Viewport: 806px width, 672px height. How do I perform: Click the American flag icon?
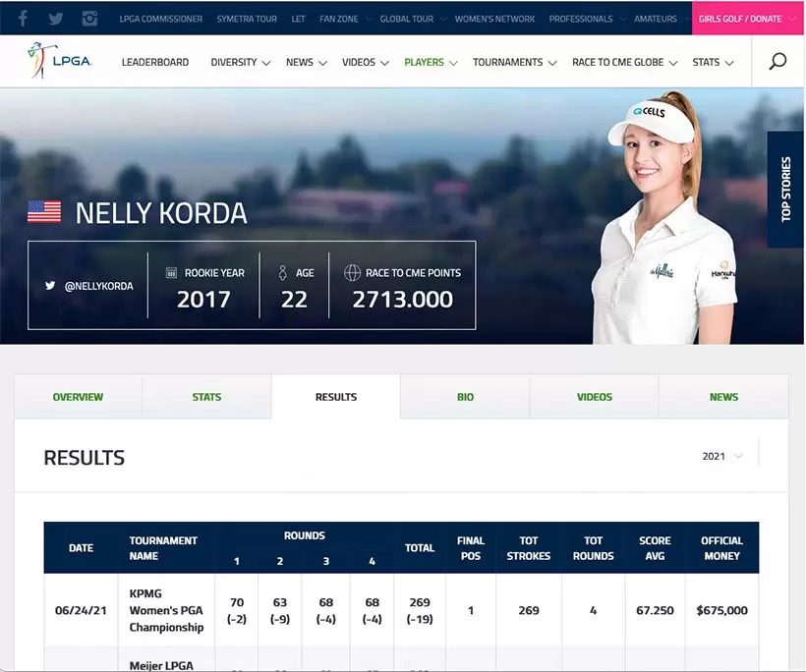pos(44,212)
